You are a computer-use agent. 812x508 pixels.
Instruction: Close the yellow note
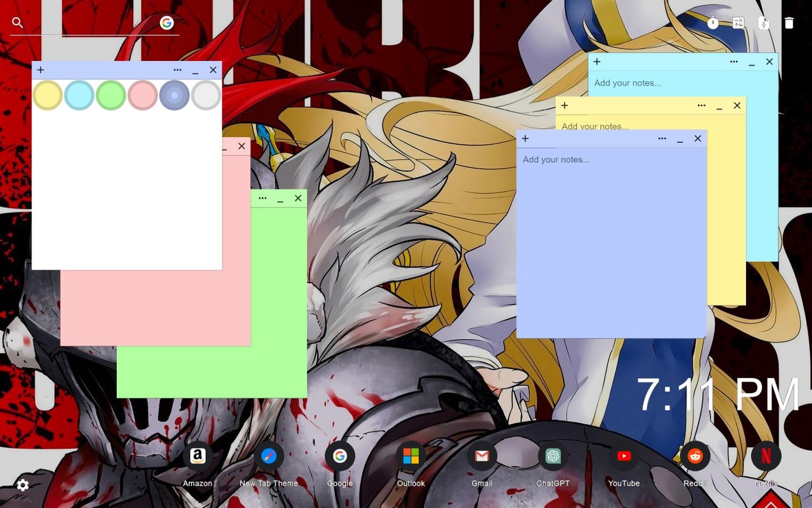pos(737,105)
